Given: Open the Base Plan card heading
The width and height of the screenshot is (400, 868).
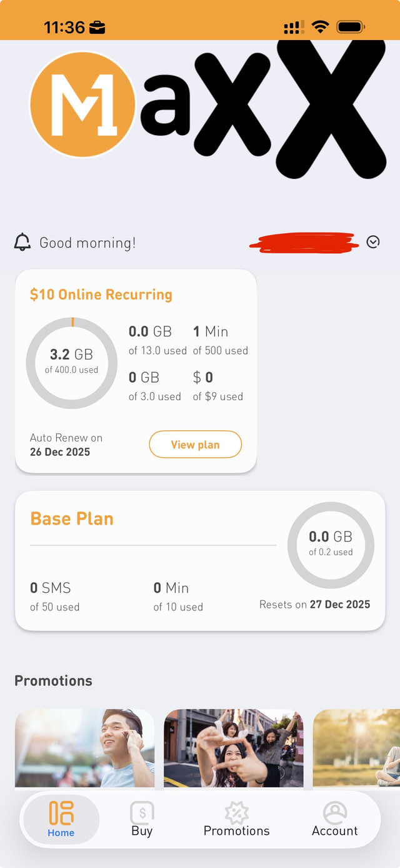Looking at the screenshot, I should tap(72, 518).
